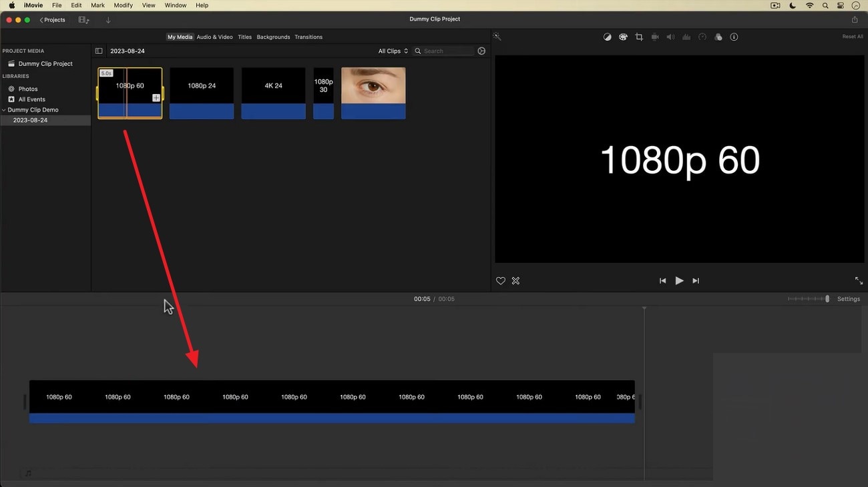
Task: Click the Reset All button
Action: tap(852, 36)
